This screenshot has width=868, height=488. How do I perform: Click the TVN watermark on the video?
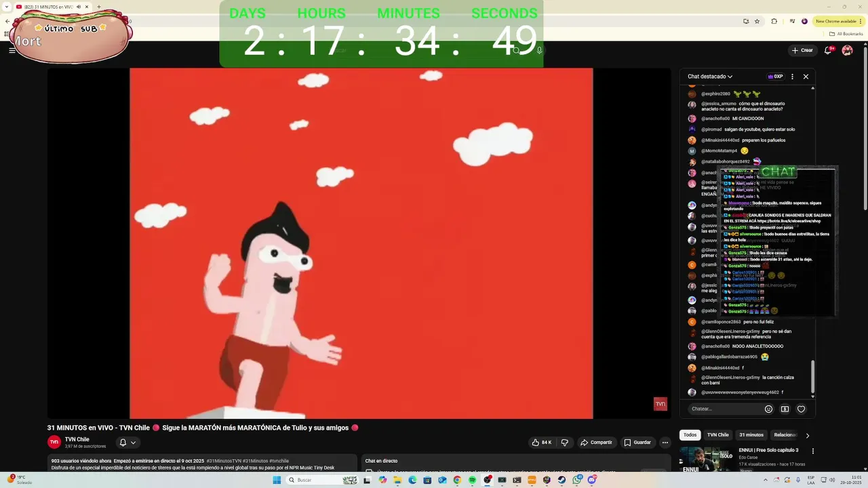point(660,404)
